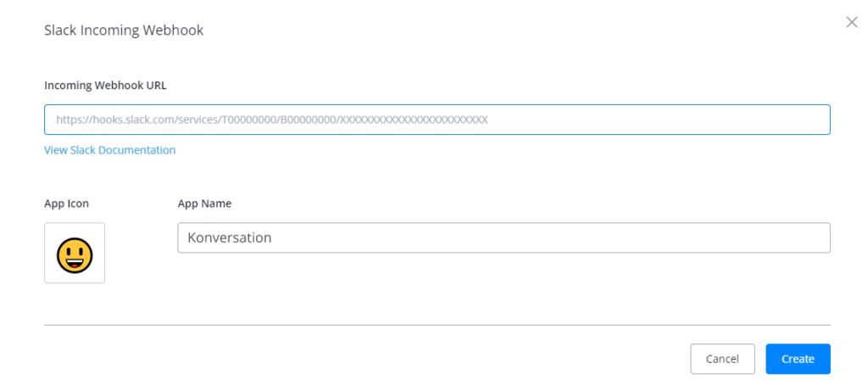Place cursor in hooks.slack.com placeholder field

click(x=437, y=120)
